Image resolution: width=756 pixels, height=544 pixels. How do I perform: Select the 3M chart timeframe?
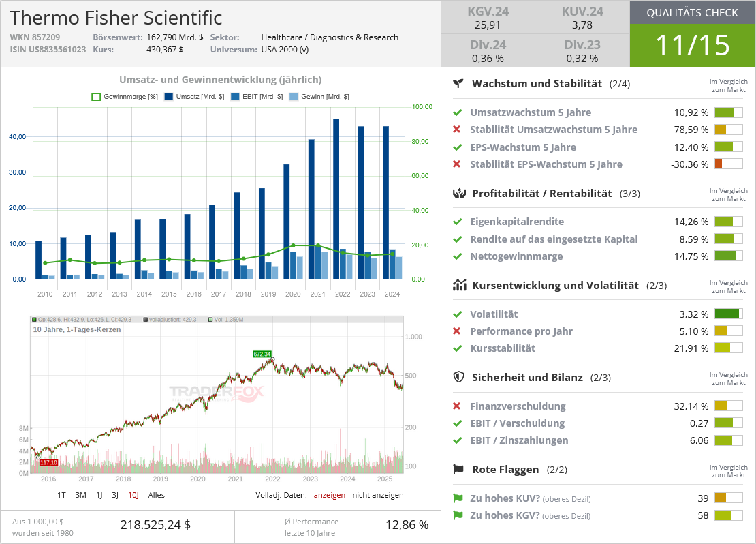[x=80, y=495]
